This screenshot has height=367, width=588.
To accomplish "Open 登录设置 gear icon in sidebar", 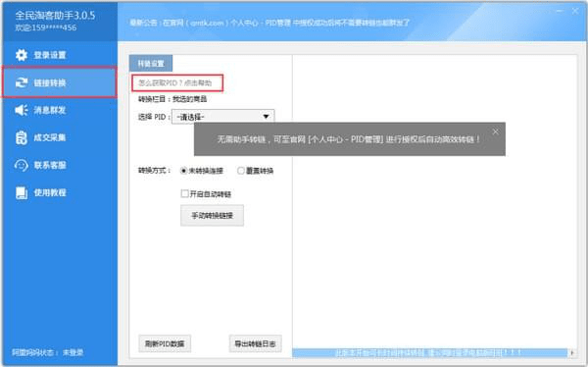I will pyautogui.click(x=22, y=55).
